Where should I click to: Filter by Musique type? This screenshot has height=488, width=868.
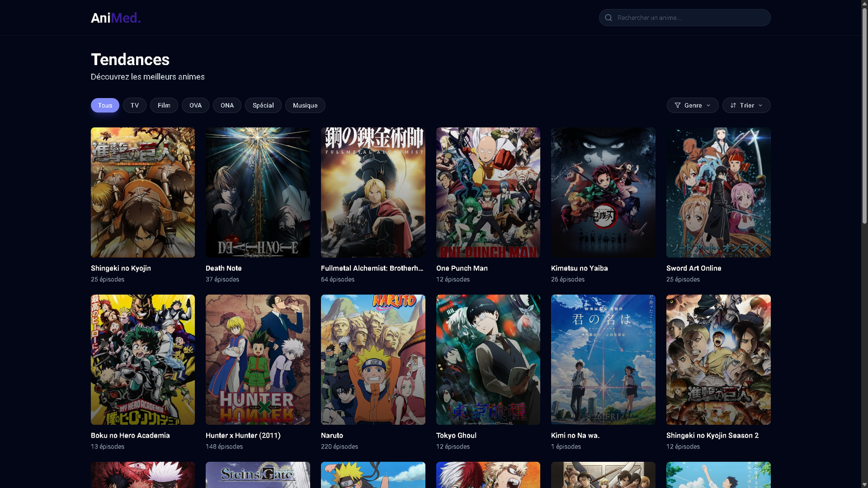coord(305,106)
